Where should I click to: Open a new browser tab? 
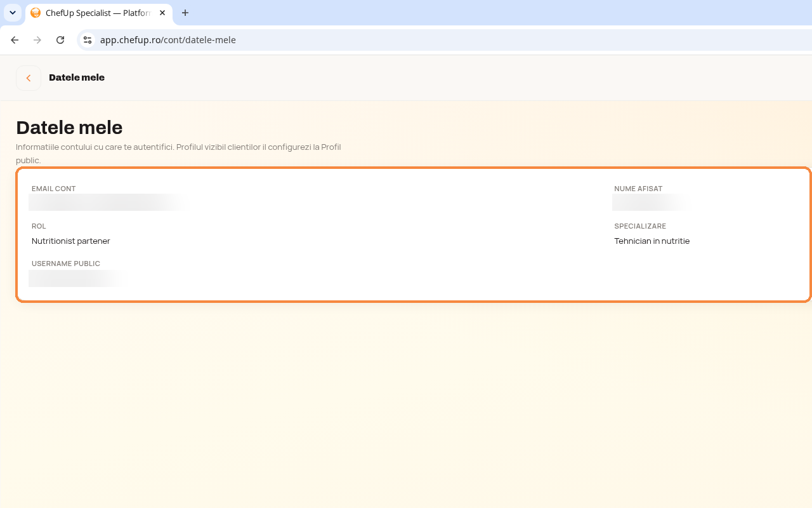pos(185,13)
